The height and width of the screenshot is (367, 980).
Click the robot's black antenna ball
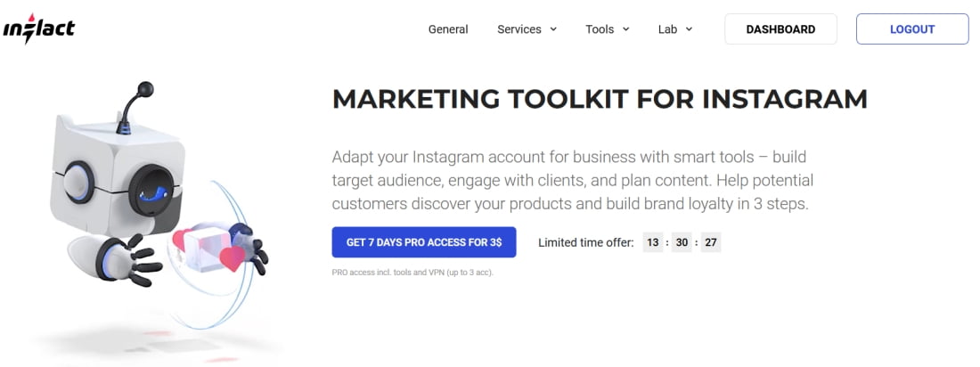tap(145, 89)
